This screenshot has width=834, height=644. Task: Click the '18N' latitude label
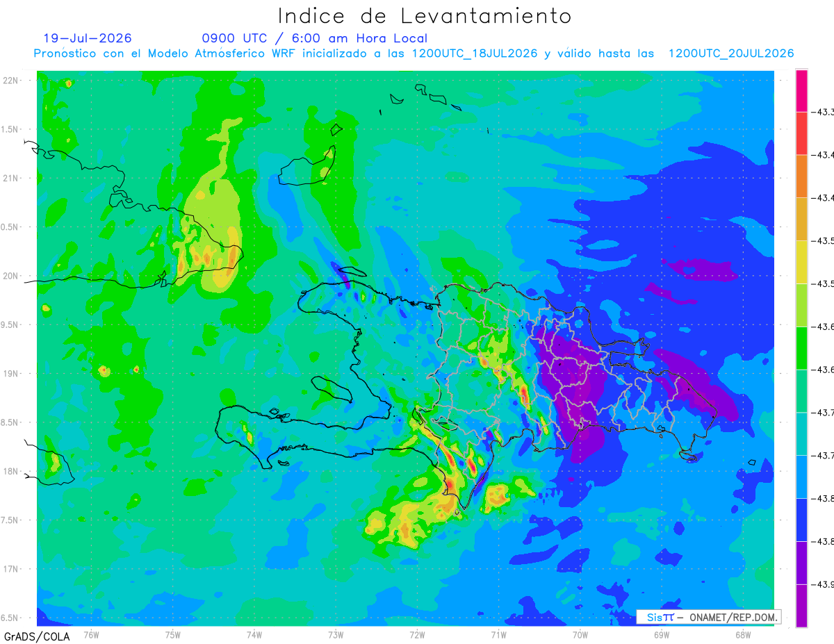tap(11, 471)
